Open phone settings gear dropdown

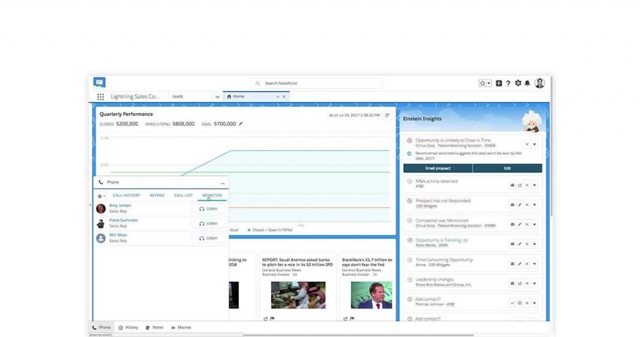tap(101, 196)
